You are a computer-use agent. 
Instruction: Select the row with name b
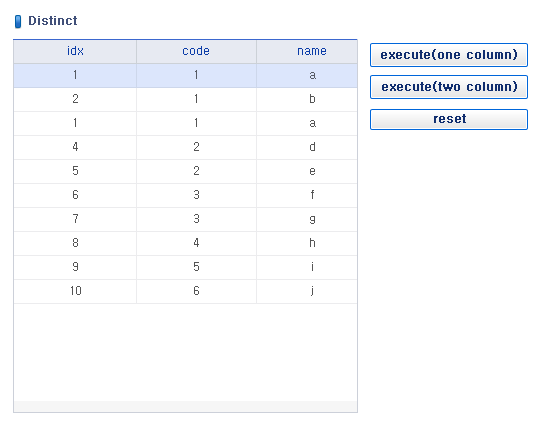click(185, 99)
